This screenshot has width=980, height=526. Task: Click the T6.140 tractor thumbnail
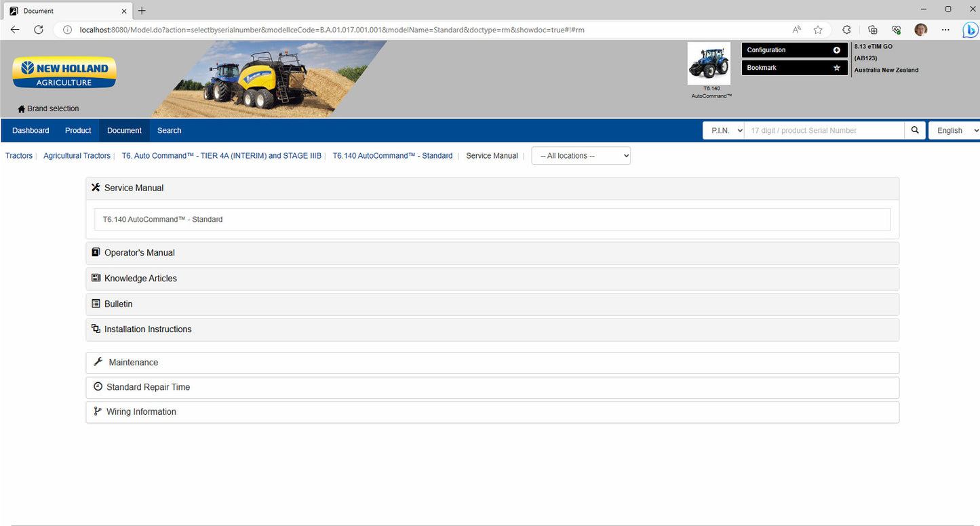[709, 64]
